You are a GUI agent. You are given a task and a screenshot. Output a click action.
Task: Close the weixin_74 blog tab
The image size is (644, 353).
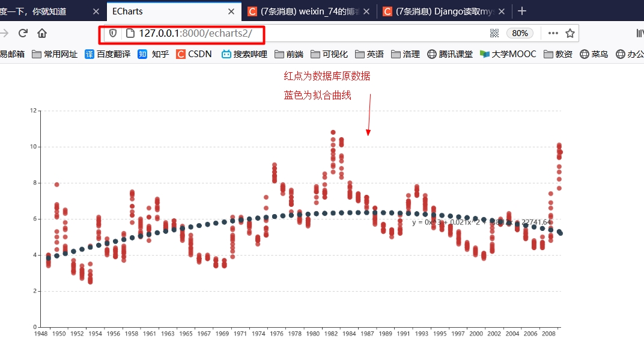(x=366, y=11)
